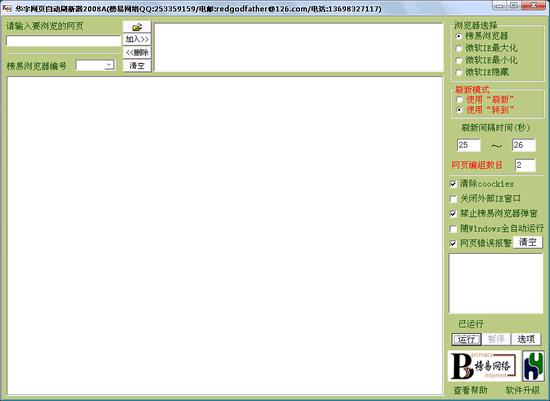Click the 榜易网络 logo image
The width and height of the screenshot is (550, 401).
(x=484, y=366)
